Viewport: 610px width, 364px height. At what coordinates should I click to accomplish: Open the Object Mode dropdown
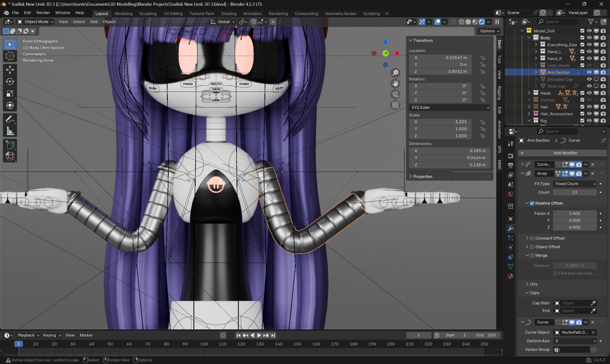click(36, 22)
